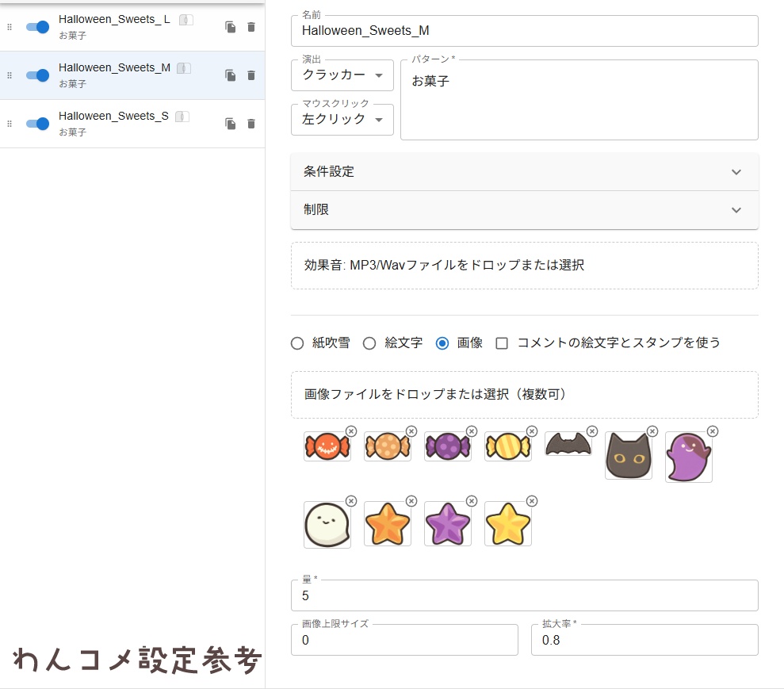Open the 演出 dropdown showing クラッカー
The width and height of the screenshot is (784, 689).
pos(342,75)
